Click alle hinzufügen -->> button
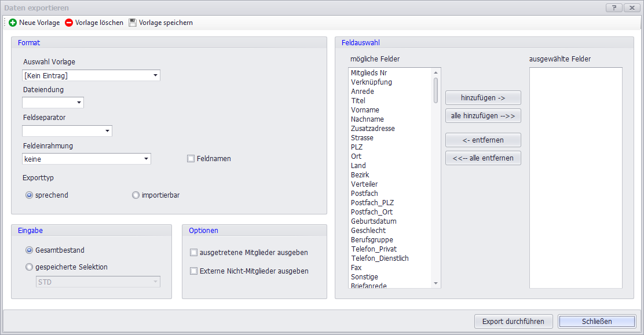644x335 pixels. coord(483,116)
